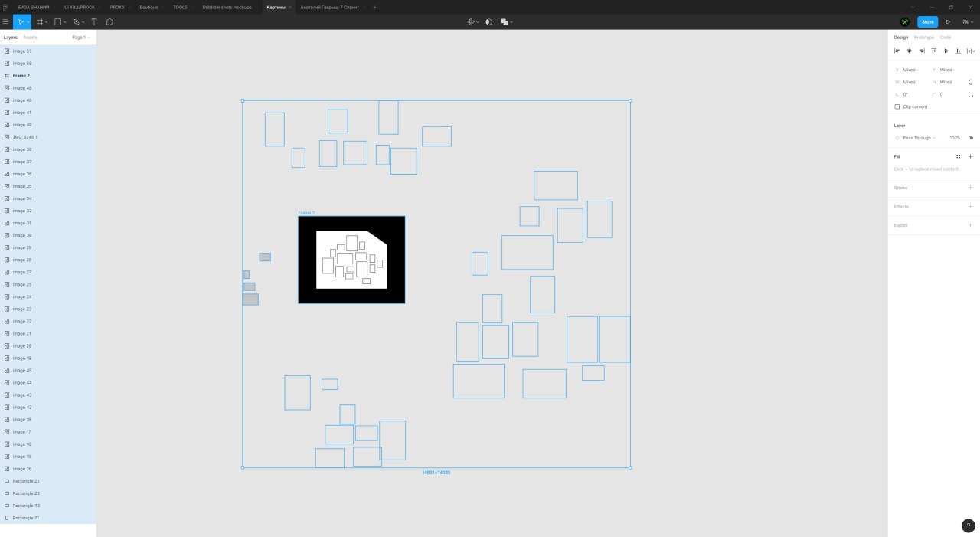The image size is (980, 537).
Task: Click the Create component icon
Action: pyautogui.click(x=472, y=21)
